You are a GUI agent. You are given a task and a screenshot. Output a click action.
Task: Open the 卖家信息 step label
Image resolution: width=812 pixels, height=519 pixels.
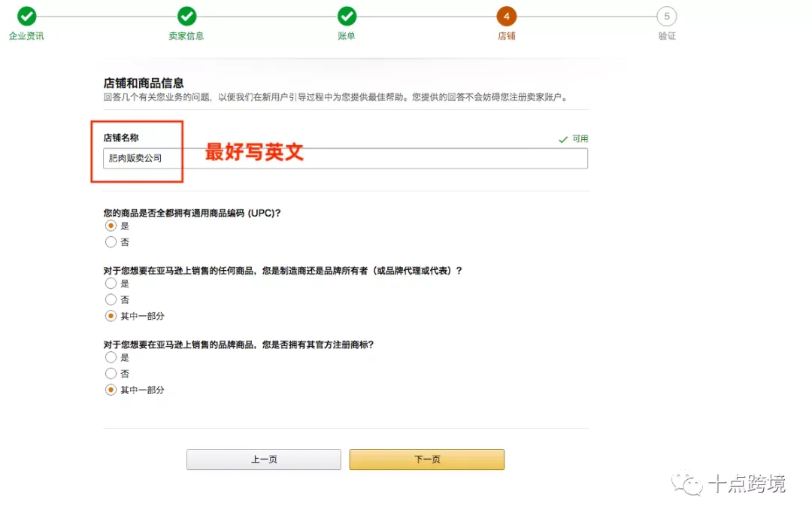click(186, 36)
